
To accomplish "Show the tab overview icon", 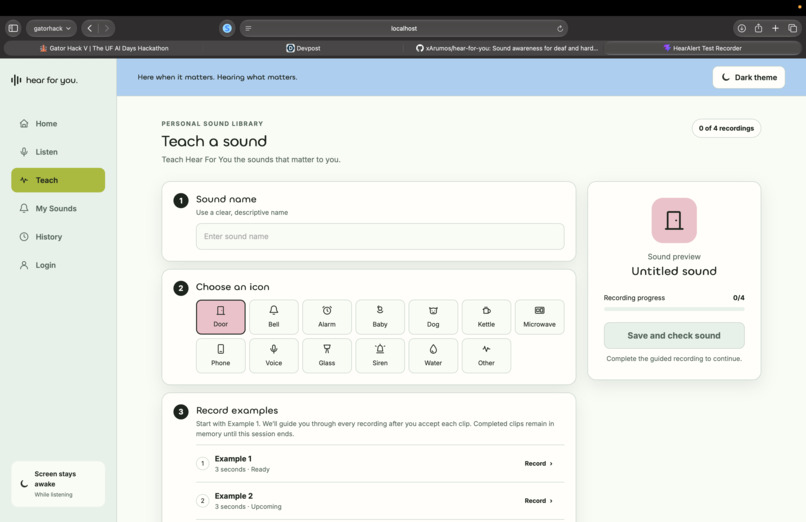I will click(792, 28).
